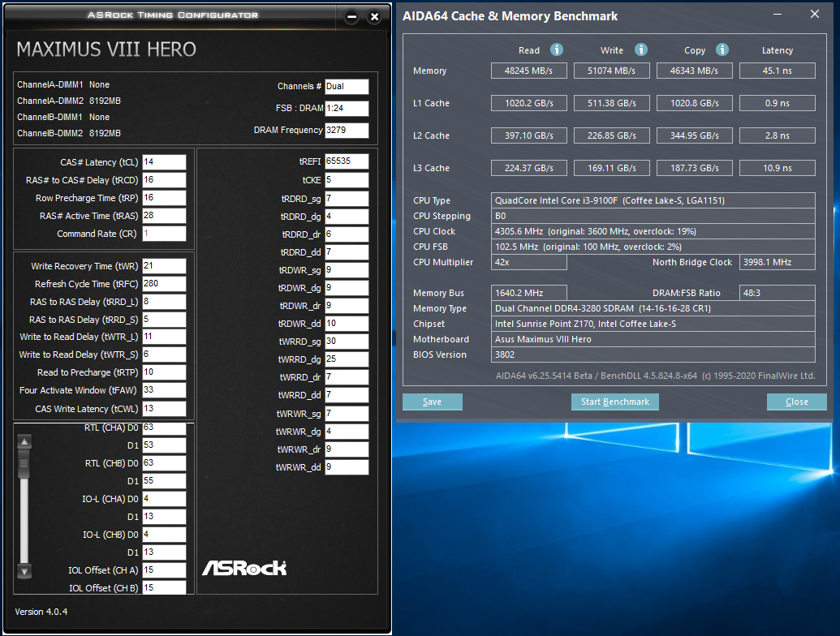Click the L3 Cache Latency value 10.9 ns

click(x=778, y=168)
